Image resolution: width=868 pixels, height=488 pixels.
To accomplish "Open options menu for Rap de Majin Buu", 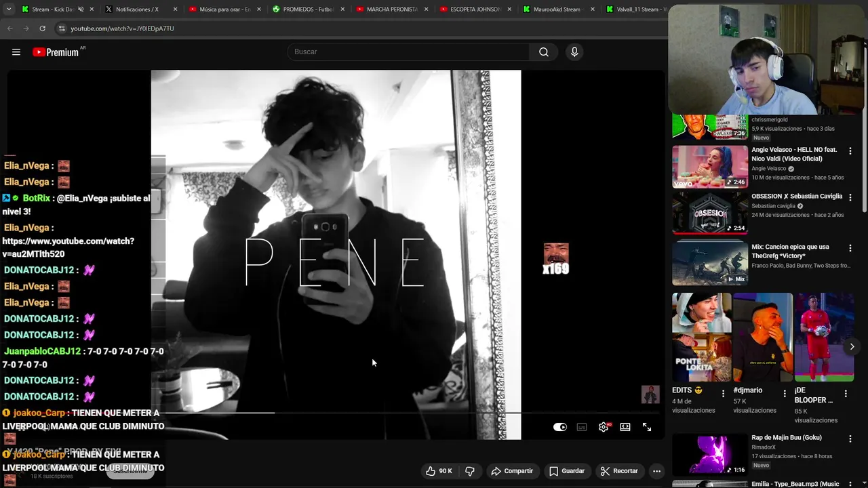I will (x=850, y=439).
